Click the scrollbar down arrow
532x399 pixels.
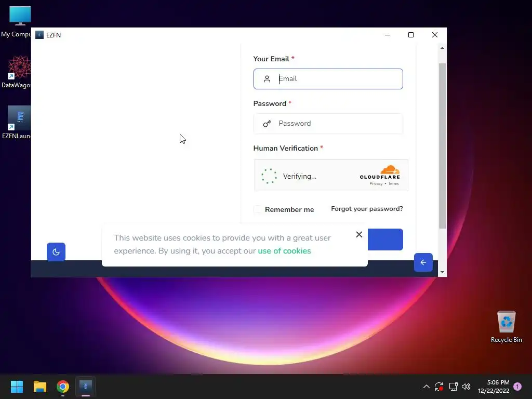442,272
